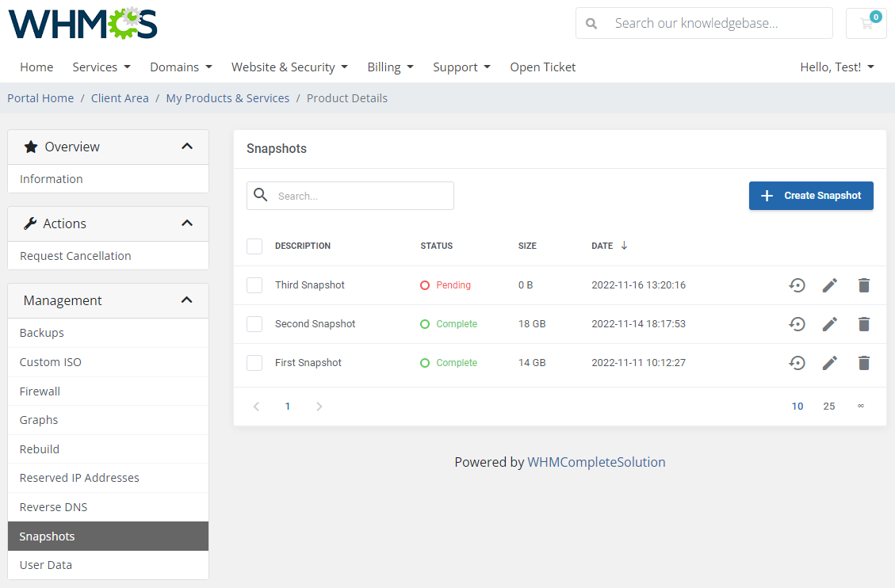
Task: Expand the Hello, Test! account dropdown
Action: pyautogui.click(x=837, y=67)
